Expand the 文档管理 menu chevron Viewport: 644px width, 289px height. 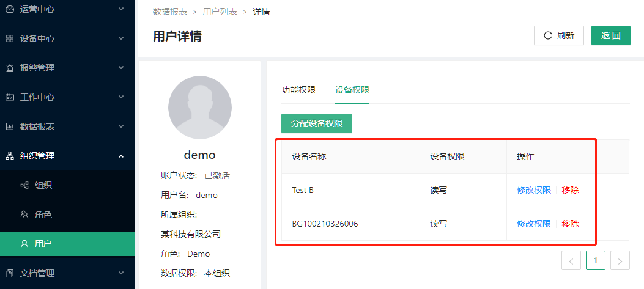tap(120, 273)
